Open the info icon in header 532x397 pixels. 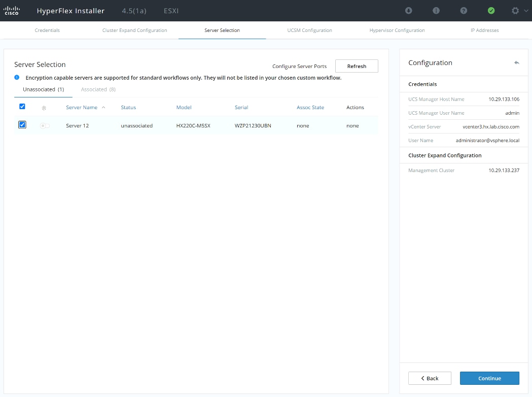point(436,11)
